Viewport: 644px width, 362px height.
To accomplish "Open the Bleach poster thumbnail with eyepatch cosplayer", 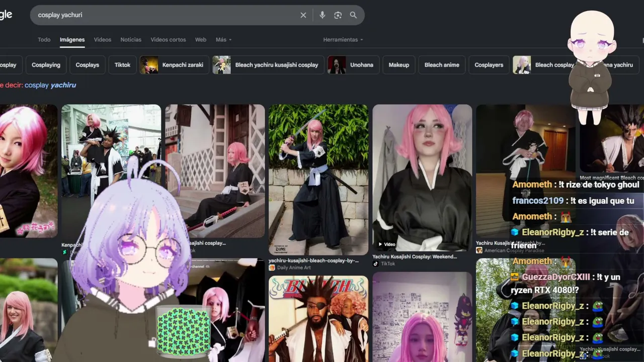I will [318, 319].
